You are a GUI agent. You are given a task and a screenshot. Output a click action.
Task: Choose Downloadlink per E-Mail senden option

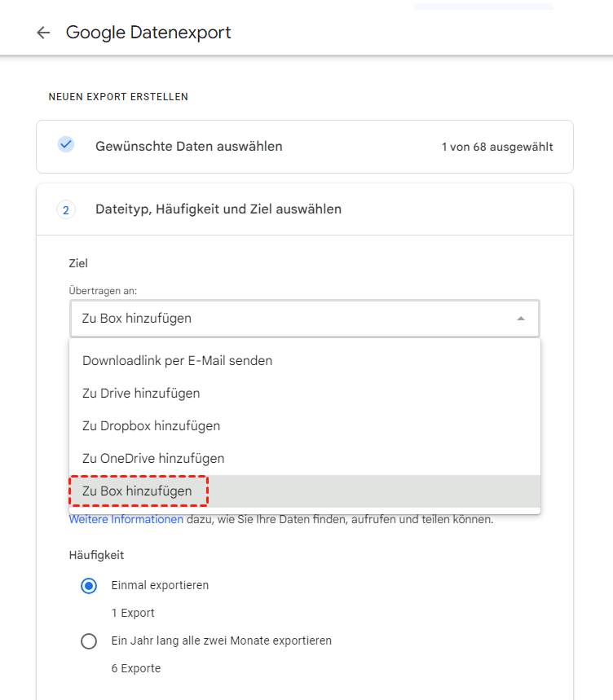coord(177,360)
